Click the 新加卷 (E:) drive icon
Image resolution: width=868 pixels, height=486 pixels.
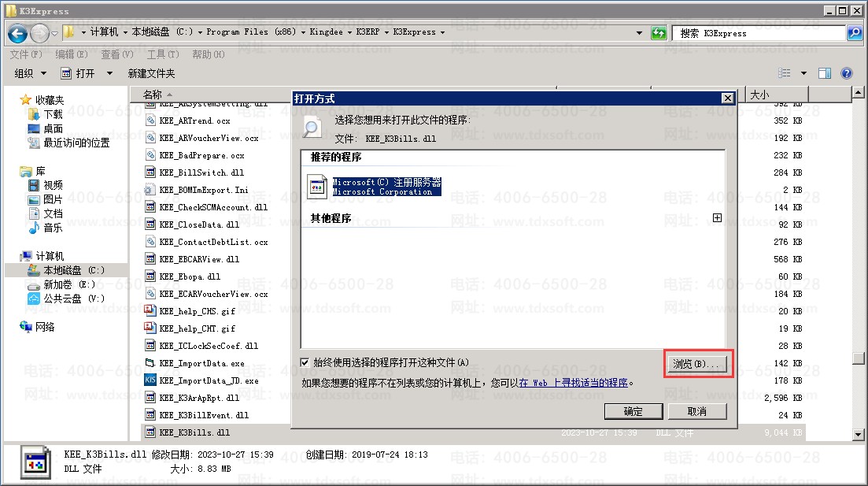pos(35,284)
